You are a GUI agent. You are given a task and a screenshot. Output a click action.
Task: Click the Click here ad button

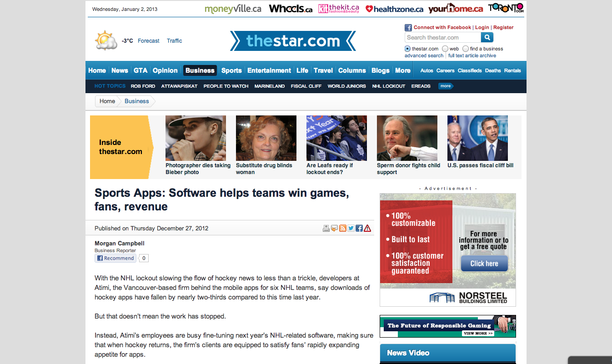(x=484, y=264)
